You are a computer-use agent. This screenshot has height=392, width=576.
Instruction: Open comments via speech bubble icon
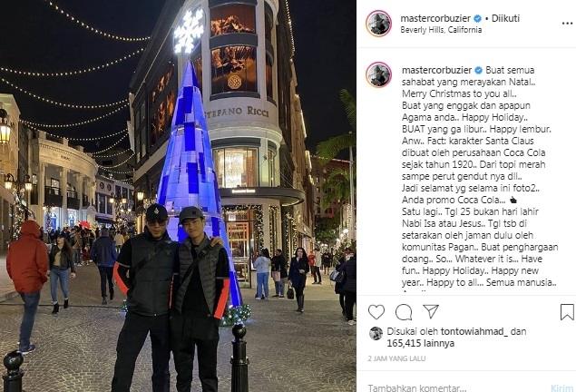[404, 312]
